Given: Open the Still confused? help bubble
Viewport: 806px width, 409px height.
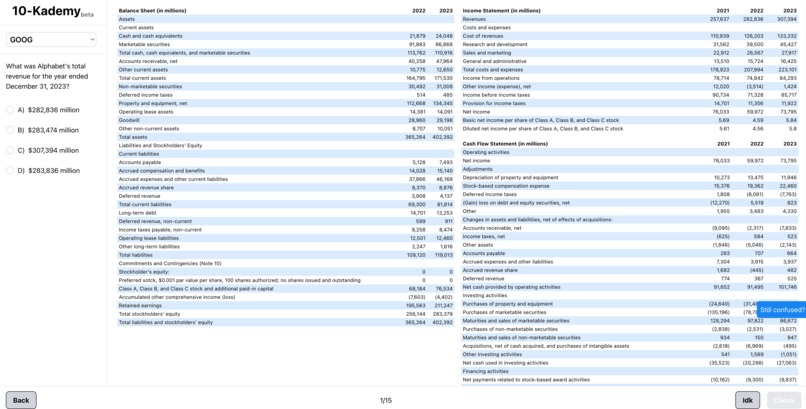Looking at the screenshot, I should 782,309.
